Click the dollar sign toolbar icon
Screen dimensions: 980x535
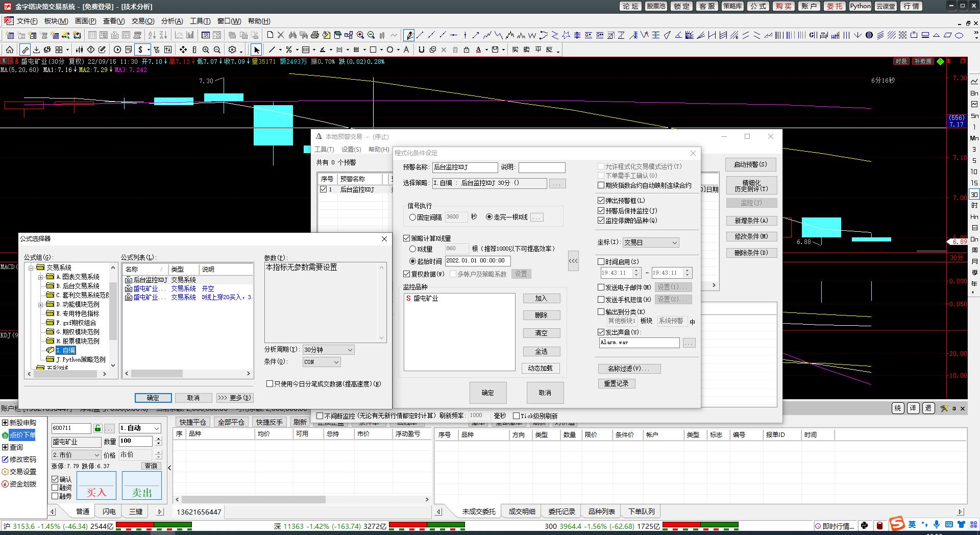[x=140, y=50]
